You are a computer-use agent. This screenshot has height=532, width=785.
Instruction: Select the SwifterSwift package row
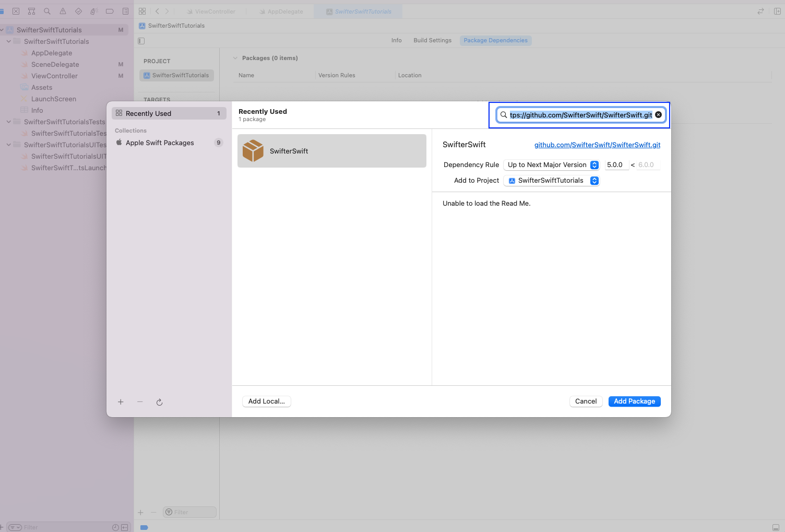point(332,151)
